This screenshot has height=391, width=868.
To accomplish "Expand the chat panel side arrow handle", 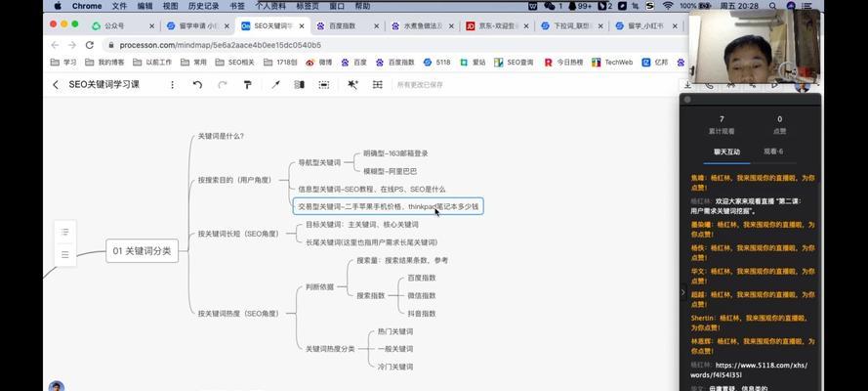I will pyautogui.click(x=682, y=292).
